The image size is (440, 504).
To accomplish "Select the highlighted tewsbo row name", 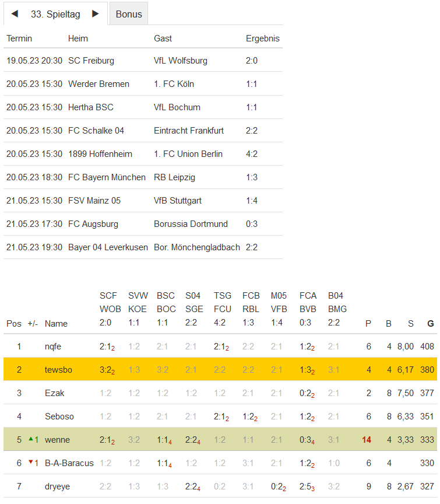I will point(58,370).
